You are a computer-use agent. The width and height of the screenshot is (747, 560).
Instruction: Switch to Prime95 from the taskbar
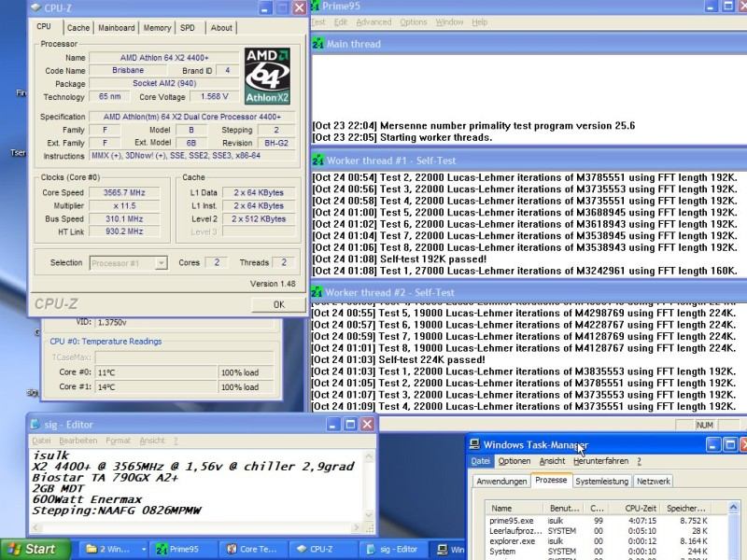click(184, 550)
